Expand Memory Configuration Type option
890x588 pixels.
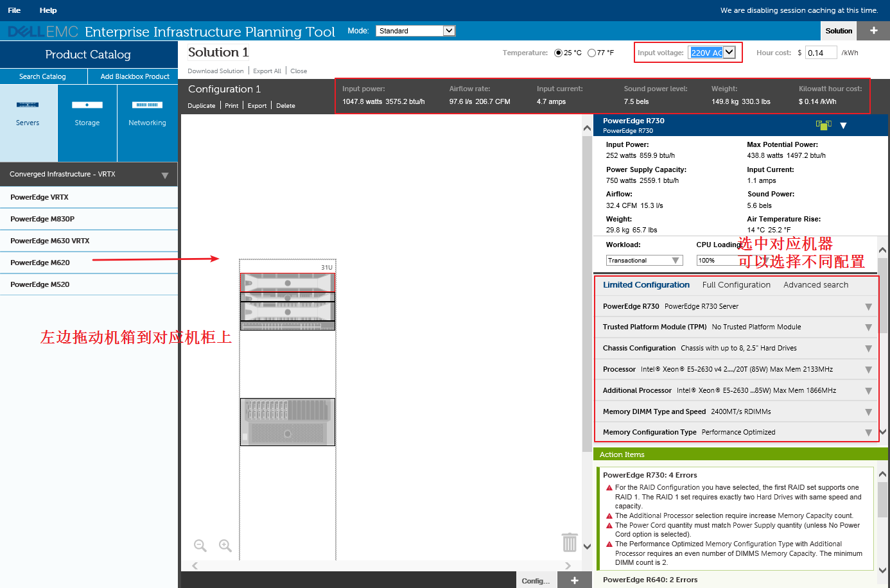pos(736,432)
